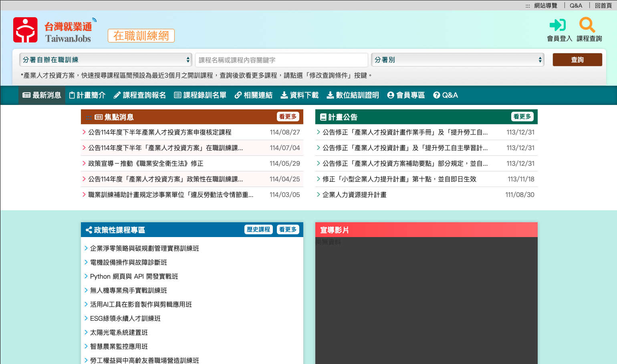This screenshot has width=617, height=364.
Task: Open the Python 網頁與 API 開發實戰班 course
Action: tap(134, 276)
